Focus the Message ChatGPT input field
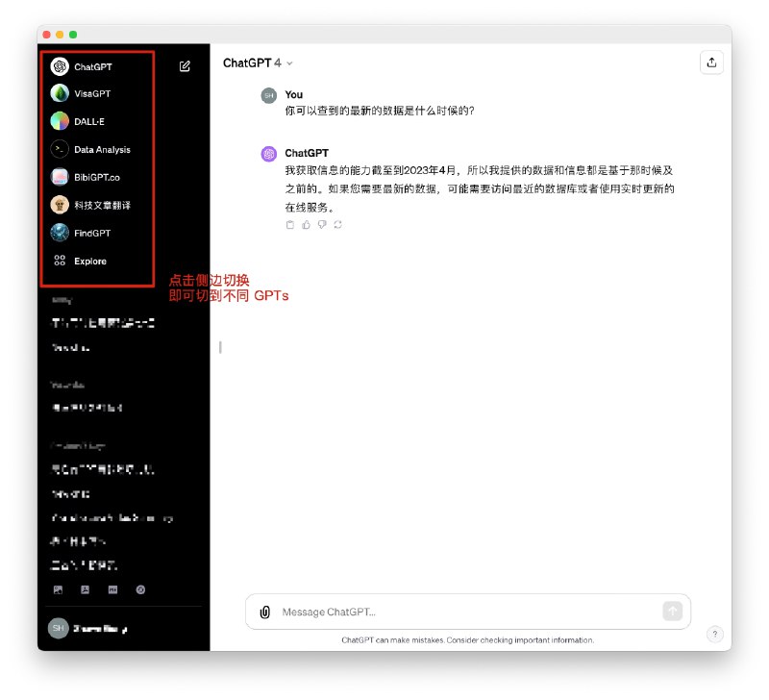This screenshot has height=700, width=769. (468, 612)
